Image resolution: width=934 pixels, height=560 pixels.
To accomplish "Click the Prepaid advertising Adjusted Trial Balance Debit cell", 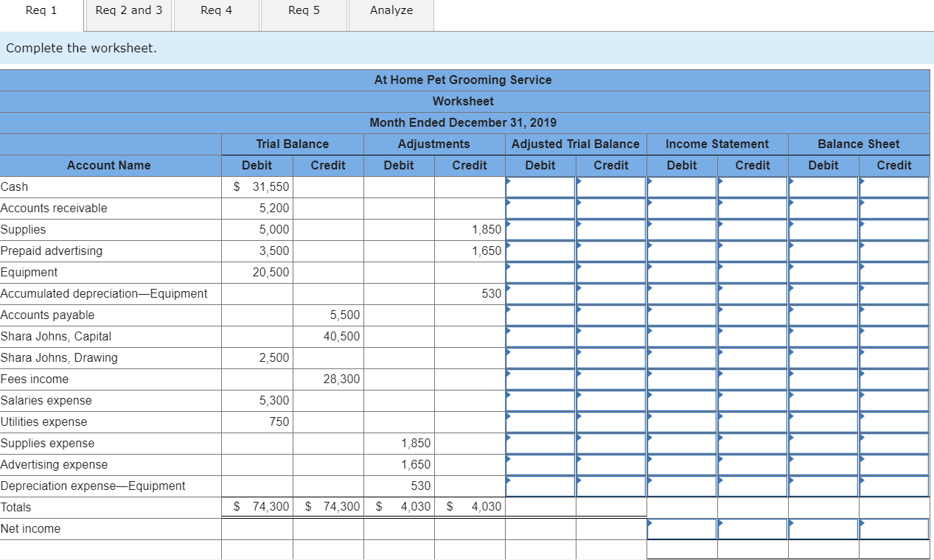I will pyautogui.click(x=540, y=251).
